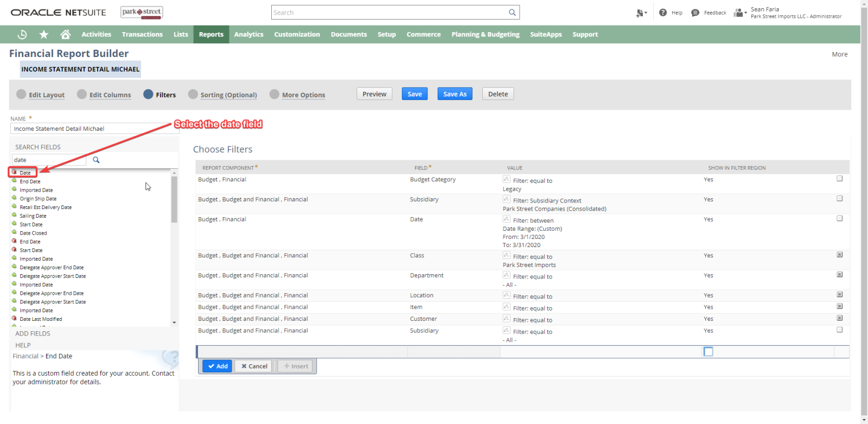
Task: Click the field list scroll-down arrow
Action: (x=174, y=322)
